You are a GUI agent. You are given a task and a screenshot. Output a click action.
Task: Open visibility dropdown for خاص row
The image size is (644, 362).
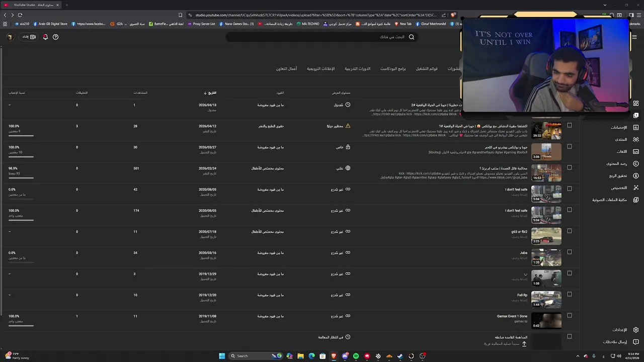pyautogui.click(x=343, y=147)
